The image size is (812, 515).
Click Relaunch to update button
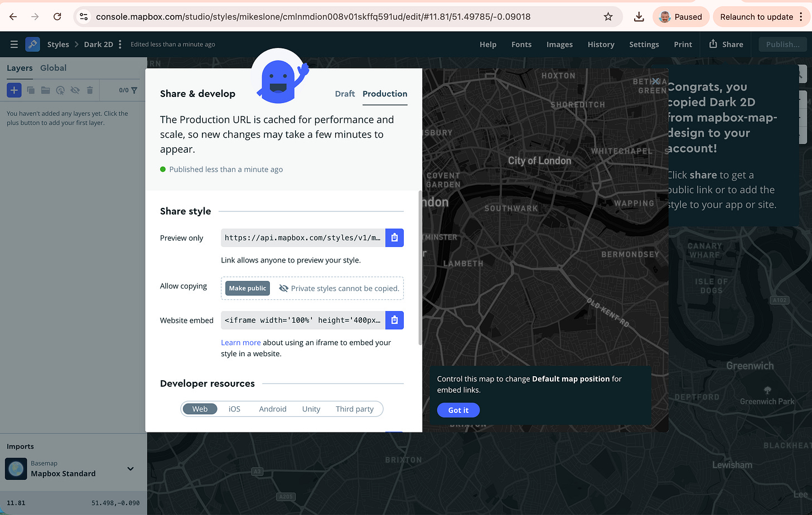click(756, 17)
